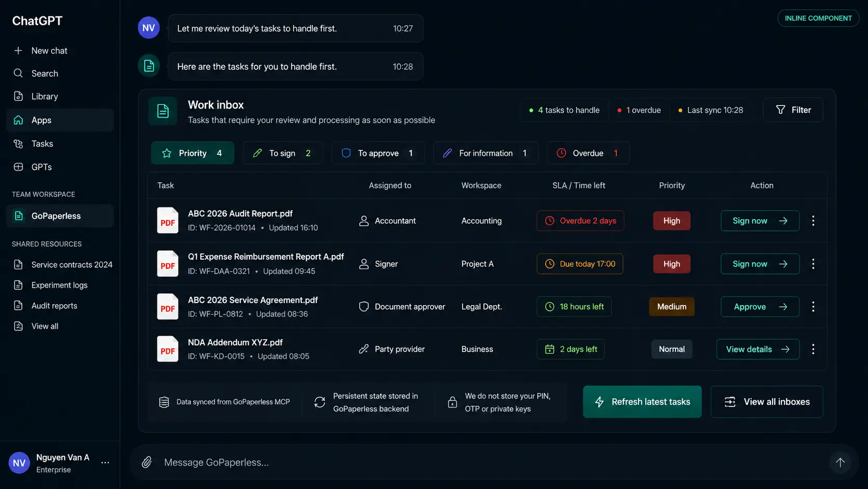Image resolution: width=868 pixels, height=489 pixels.
Task: Open GPTs in the sidebar
Action: [x=60, y=167]
